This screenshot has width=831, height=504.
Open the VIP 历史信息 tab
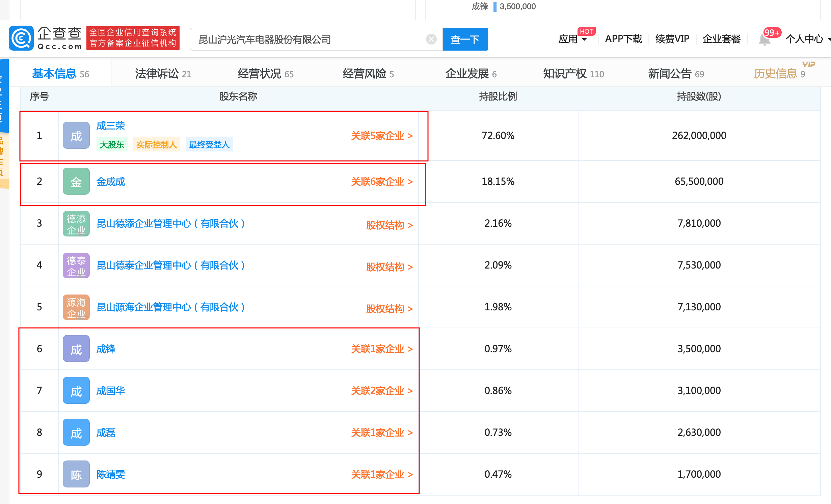(x=780, y=74)
